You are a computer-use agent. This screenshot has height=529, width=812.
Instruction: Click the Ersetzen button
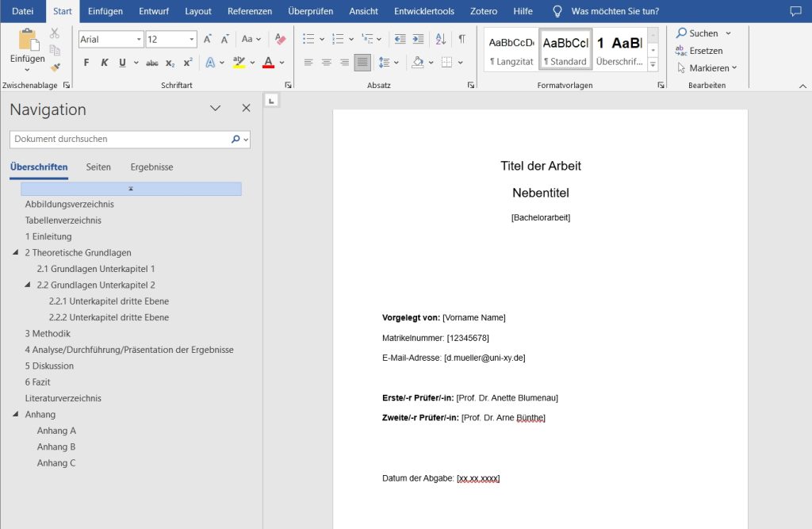tap(699, 51)
